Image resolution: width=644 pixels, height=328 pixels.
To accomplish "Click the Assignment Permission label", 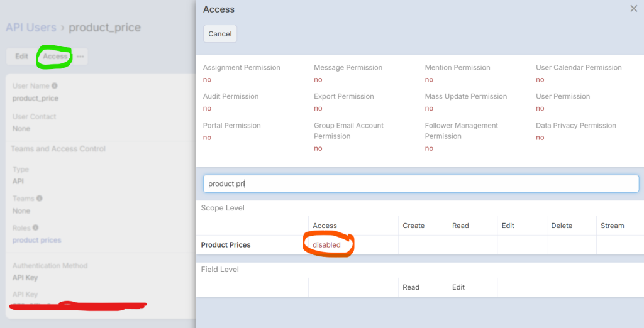I will click(241, 68).
